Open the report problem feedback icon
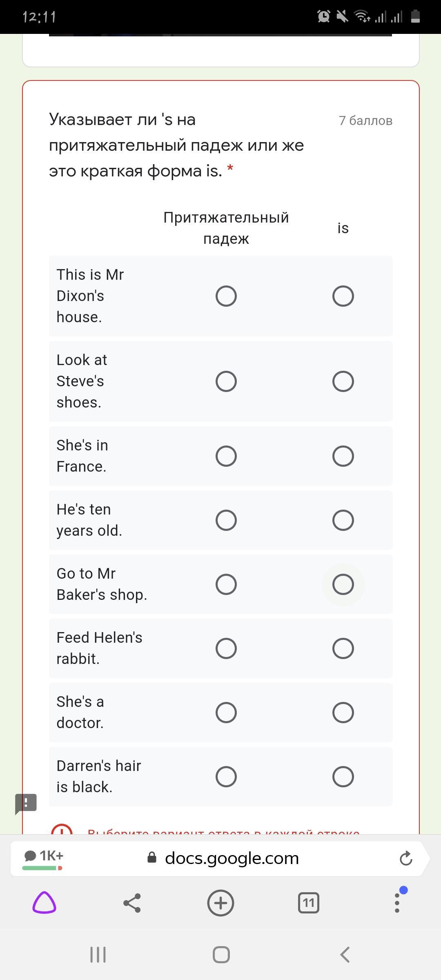The height and width of the screenshot is (980, 441). click(26, 804)
